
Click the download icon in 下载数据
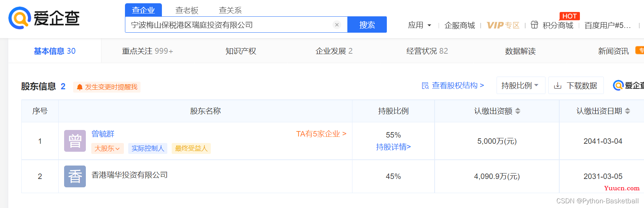click(558, 86)
